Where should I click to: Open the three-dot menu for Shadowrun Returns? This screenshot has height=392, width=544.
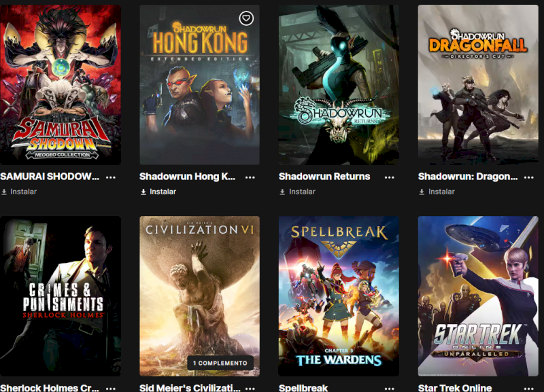coord(389,177)
